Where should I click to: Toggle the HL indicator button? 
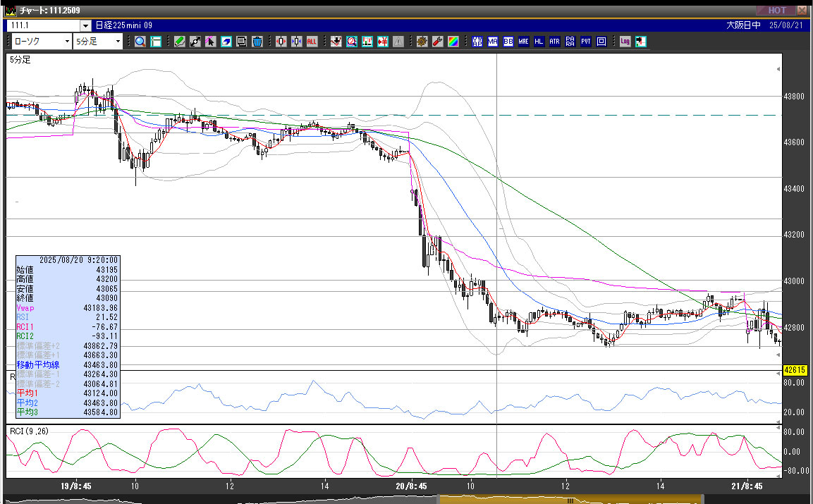pyautogui.click(x=539, y=42)
